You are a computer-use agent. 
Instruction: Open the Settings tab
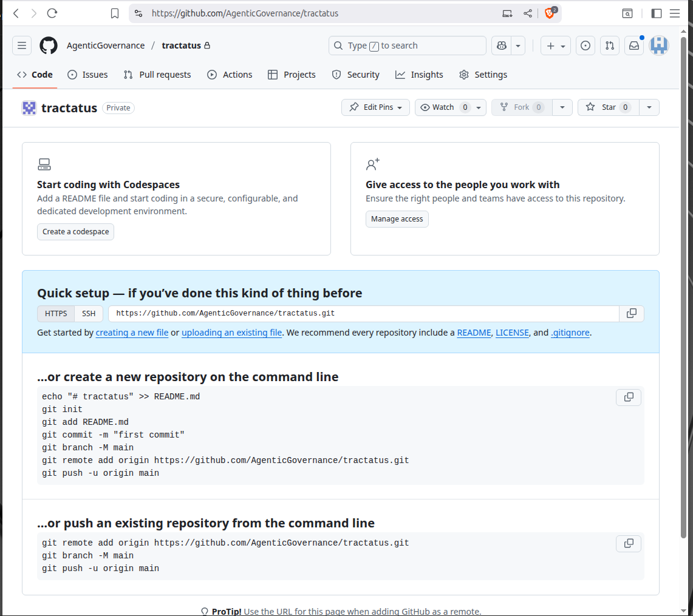[x=483, y=75]
